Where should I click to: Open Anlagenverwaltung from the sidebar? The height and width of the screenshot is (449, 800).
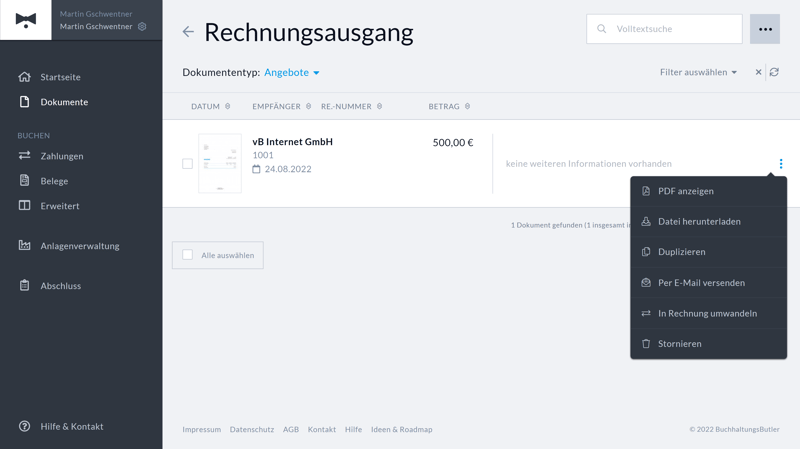point(79,246)
